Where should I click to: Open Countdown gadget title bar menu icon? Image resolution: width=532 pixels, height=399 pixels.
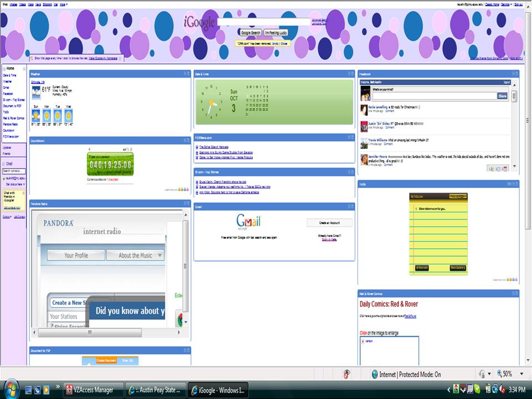pyautogui.click(x=185, y=140)
